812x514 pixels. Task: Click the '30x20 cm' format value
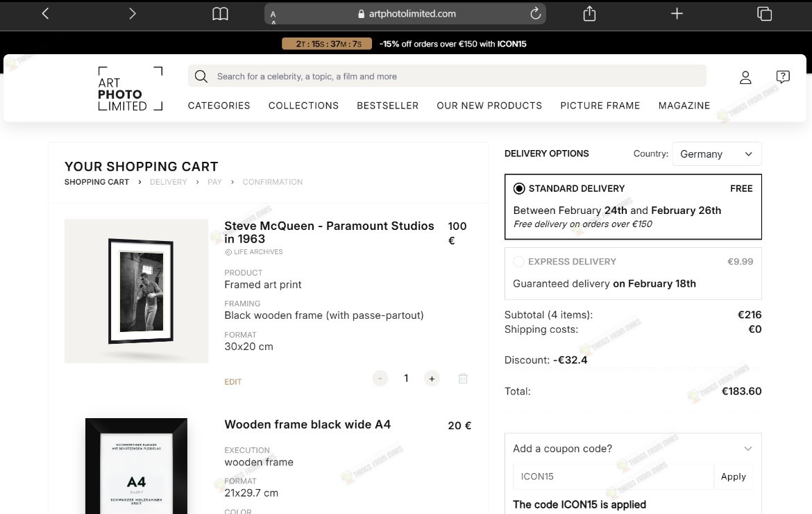[x=248, y=347]
